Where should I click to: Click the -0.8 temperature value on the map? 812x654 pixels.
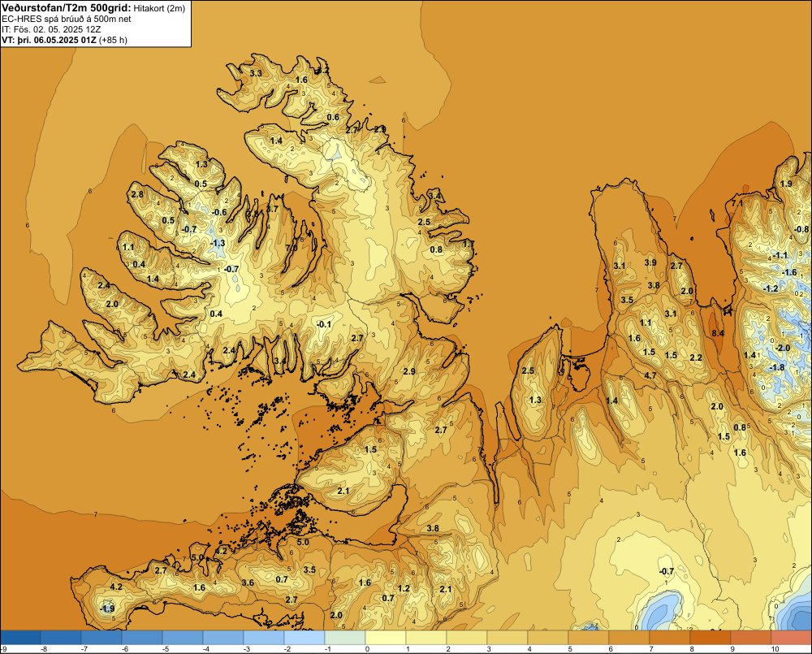pyautogui.click(x=801, y=229)
